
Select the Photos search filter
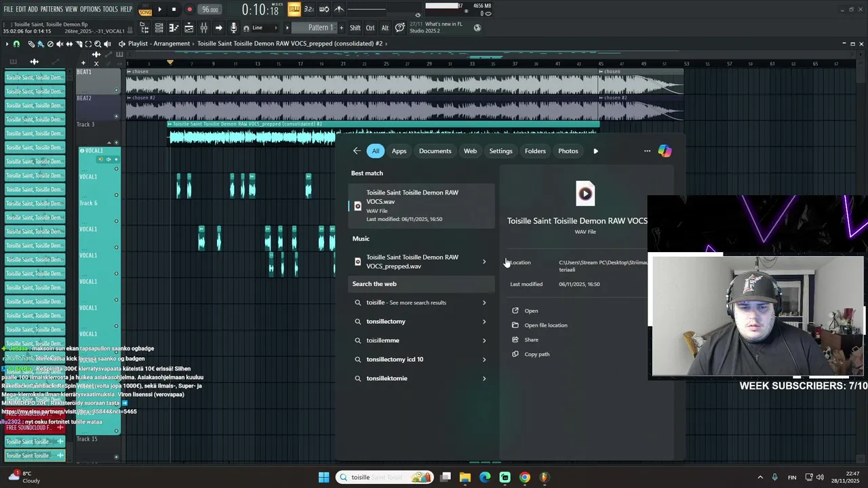568,151
